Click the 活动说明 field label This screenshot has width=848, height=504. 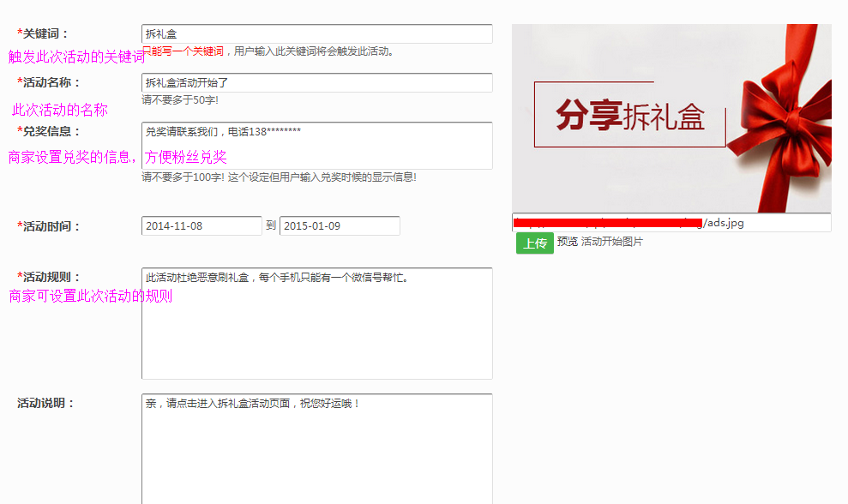coord(46,403)
